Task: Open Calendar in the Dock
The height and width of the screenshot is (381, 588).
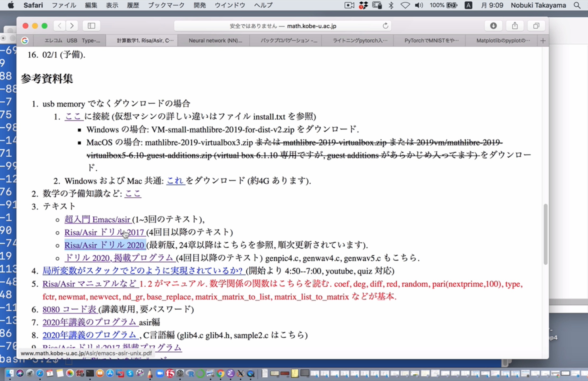Action: coord(50,373)
